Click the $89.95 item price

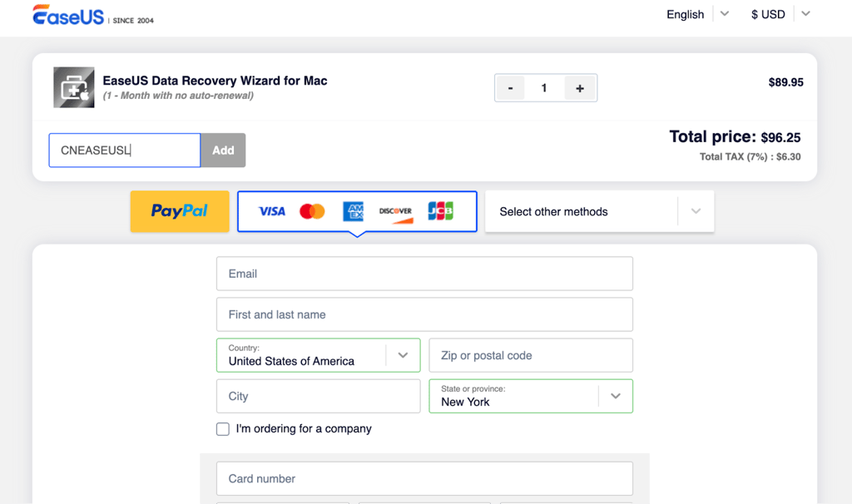click(785, 82)
